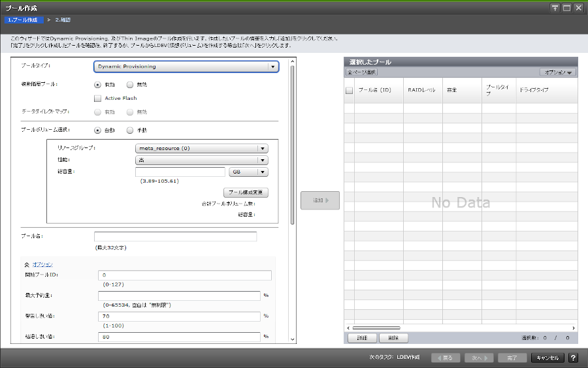
Task: Check the select-all checkbox in table header
Action: coord(349,90)
